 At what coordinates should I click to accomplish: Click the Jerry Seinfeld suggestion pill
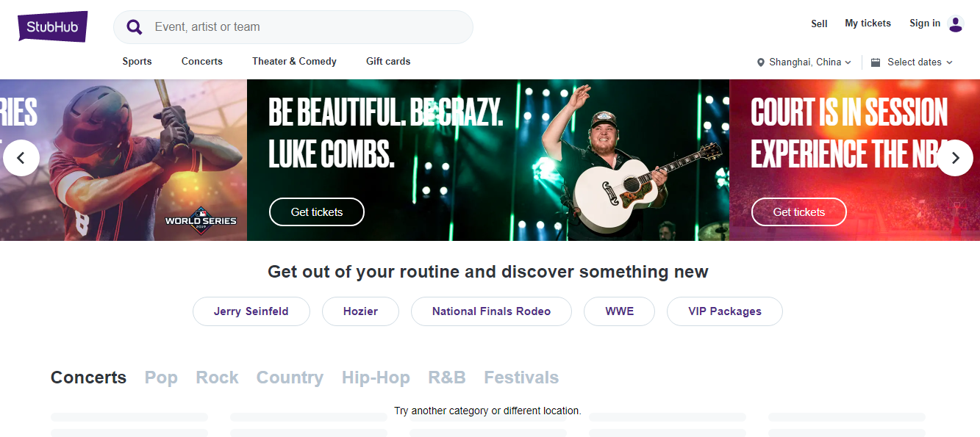251,311
